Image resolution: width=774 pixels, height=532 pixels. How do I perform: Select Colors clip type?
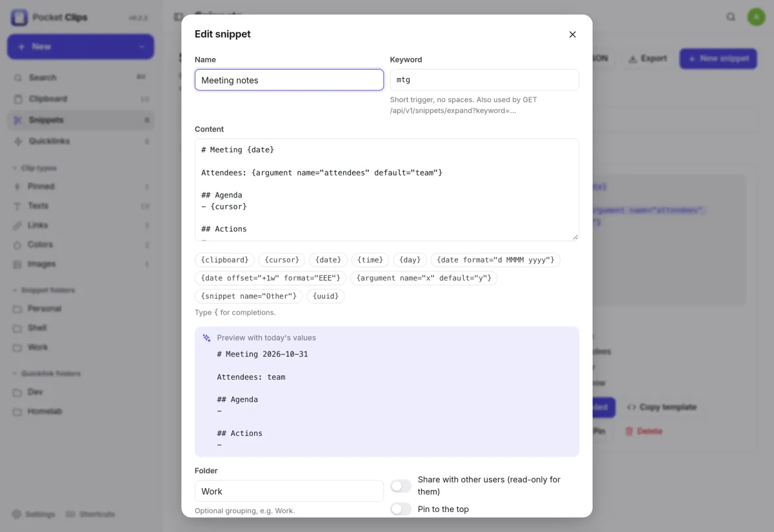point(81,244)
